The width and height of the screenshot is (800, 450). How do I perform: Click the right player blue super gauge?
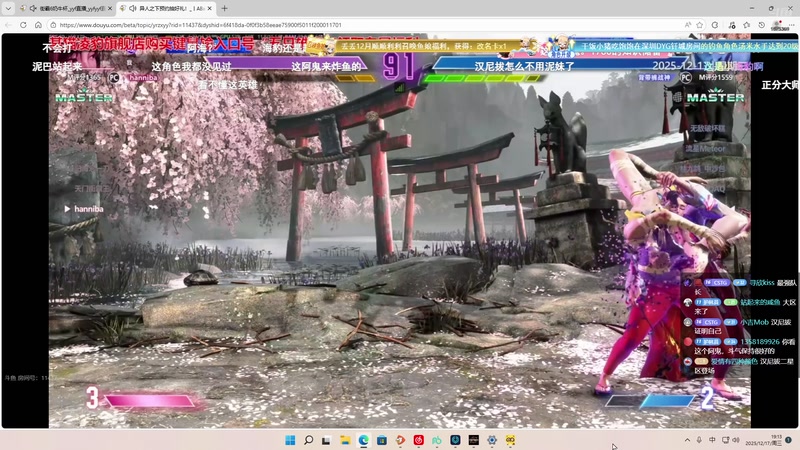[650, 401]
